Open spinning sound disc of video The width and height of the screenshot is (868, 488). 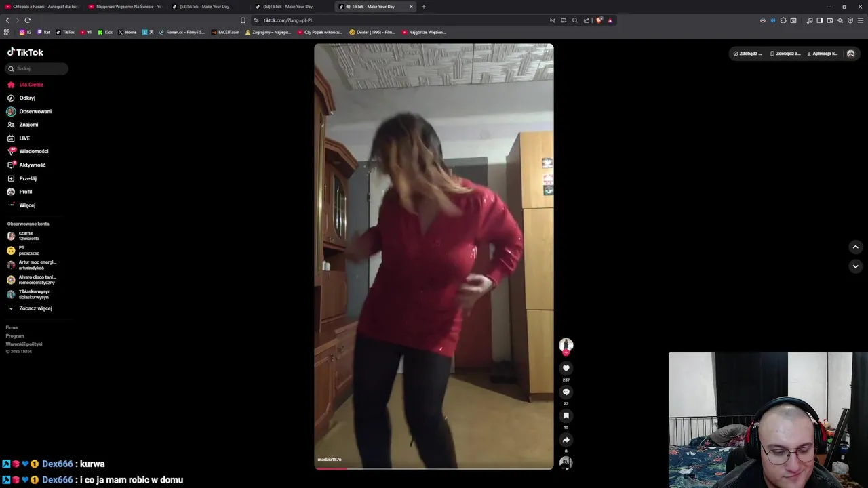(x=566, y=462)
